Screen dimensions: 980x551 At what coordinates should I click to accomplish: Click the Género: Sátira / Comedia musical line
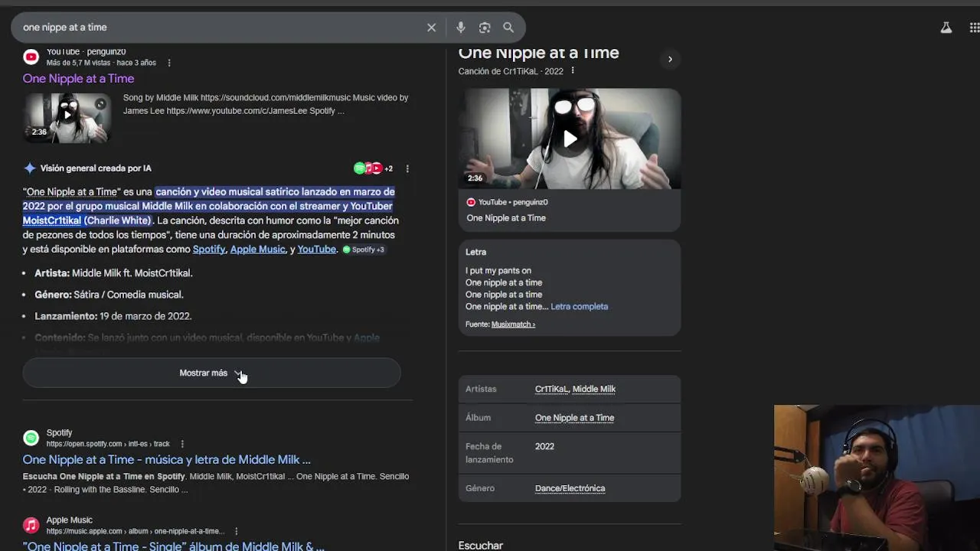(109, 295)
